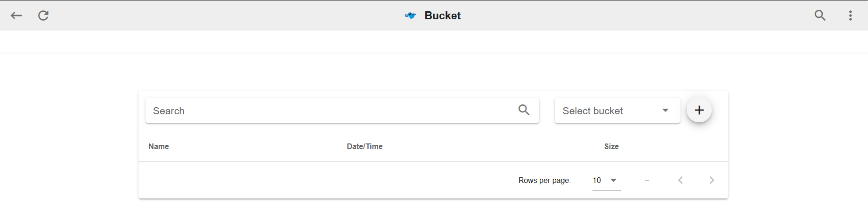Change rows per page from 10
Screen dimensions: 868x206
click(x=606, y=180)
